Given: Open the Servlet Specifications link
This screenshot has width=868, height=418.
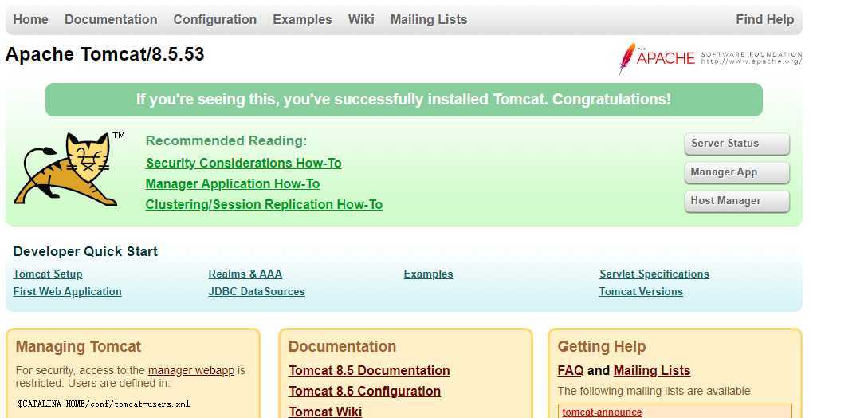Looking at the screenshot, I should click(x=654, y=274).
